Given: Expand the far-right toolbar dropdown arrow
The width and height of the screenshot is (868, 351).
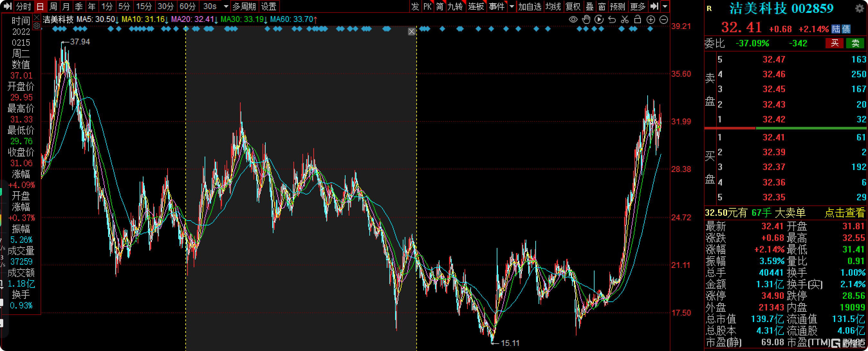Looking at the screenshot, I should (665, 6).
